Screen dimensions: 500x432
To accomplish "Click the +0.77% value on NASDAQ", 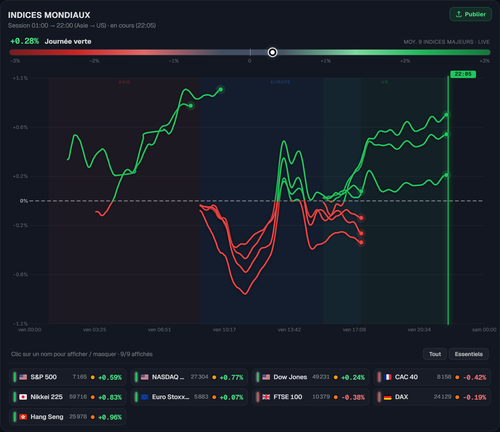I will [231, 378].
